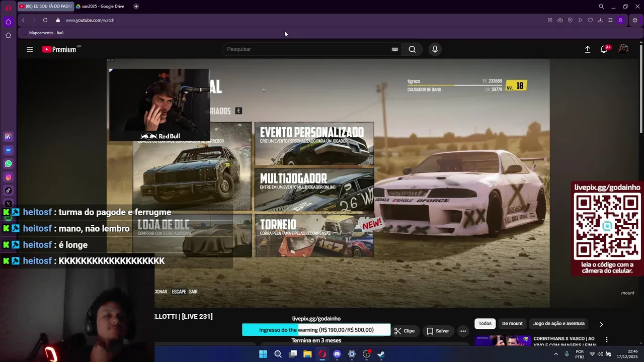The image size is (644, 362).
Task: Open the YouTube create upload icon
Action: pos(587,49)
